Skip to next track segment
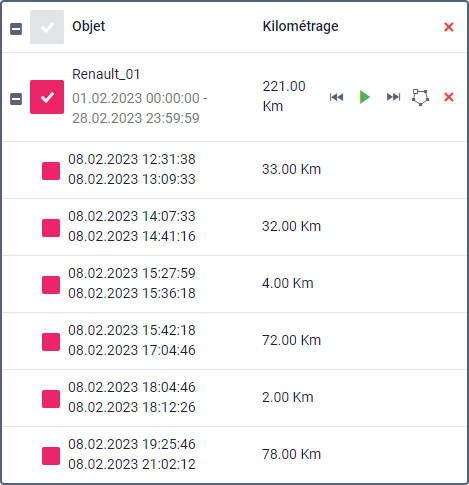The height and width of the screenshot is (485, 469). point(393,97)
